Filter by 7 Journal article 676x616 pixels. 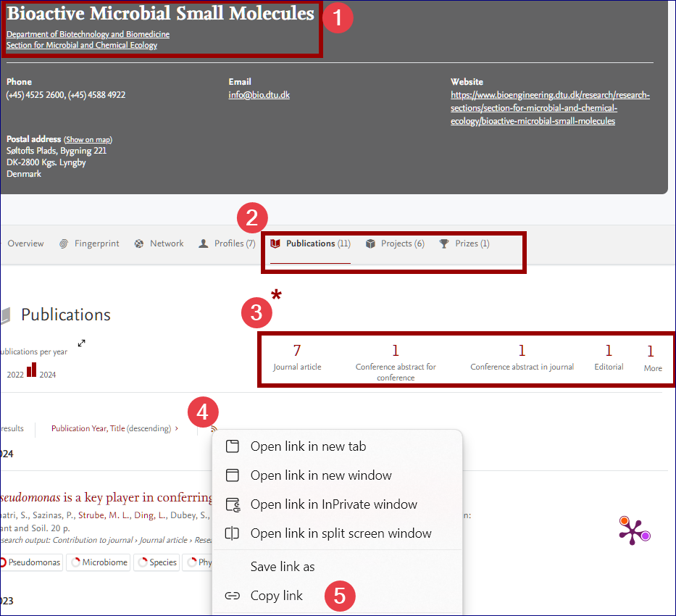[297, 357]
